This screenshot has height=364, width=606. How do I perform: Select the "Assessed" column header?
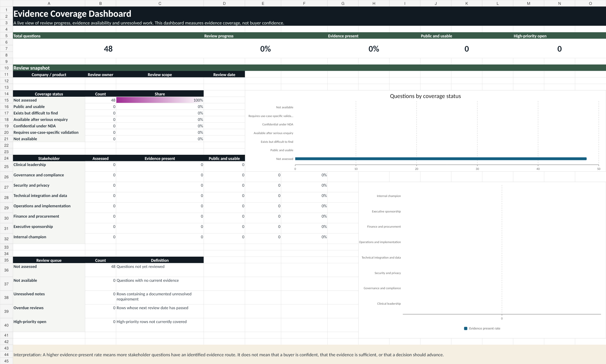pyautogui.click(x=101, y=158)
